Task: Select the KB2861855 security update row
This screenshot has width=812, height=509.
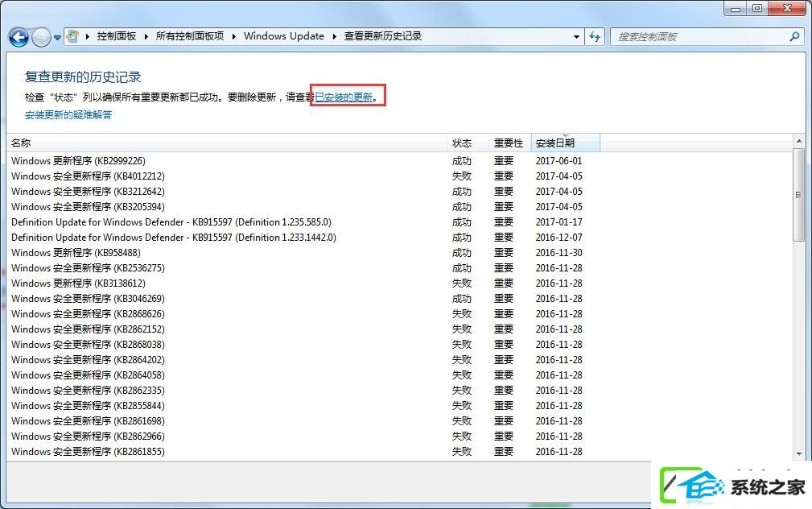Action: (399, 452)
